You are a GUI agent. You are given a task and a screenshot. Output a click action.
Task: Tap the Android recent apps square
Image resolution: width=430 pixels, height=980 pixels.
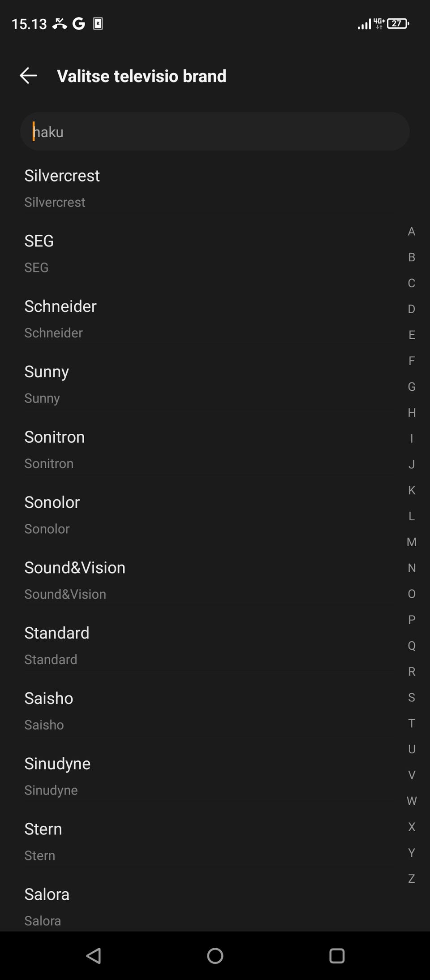[x=336, y=955]
